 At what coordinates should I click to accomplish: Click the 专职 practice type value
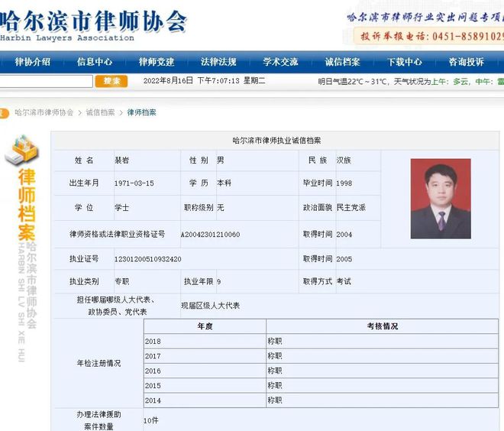coord(122,281)
